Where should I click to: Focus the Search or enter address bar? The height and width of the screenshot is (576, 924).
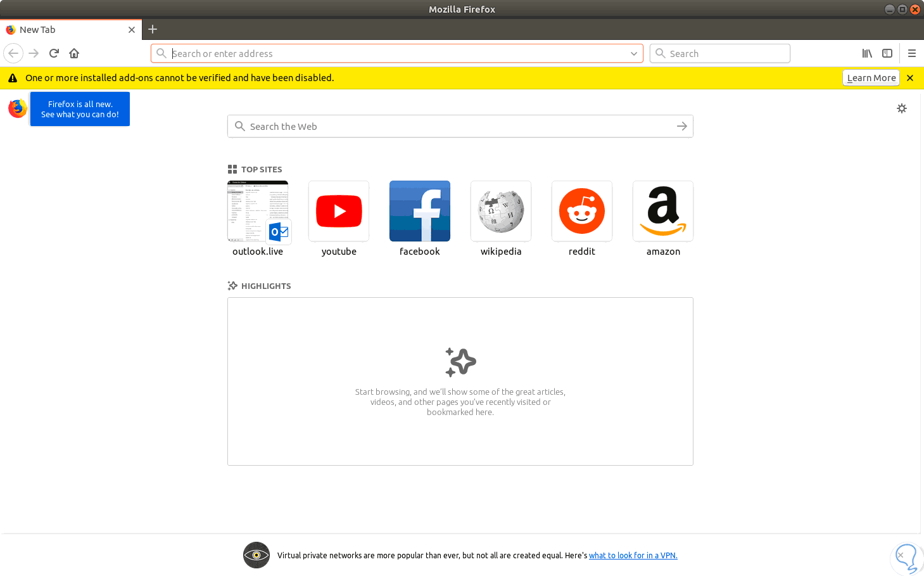tap(397, 54)
